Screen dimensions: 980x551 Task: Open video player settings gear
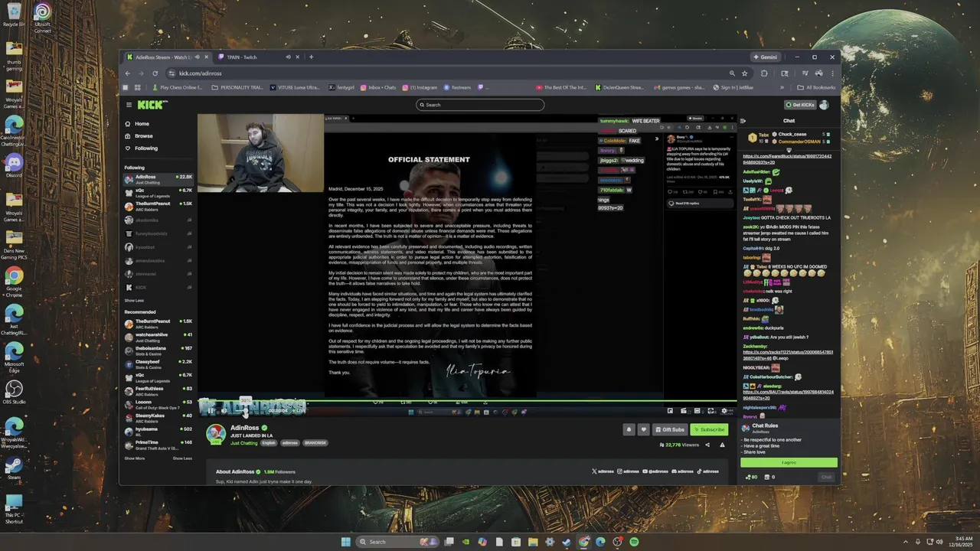click(x=724, y=411)
